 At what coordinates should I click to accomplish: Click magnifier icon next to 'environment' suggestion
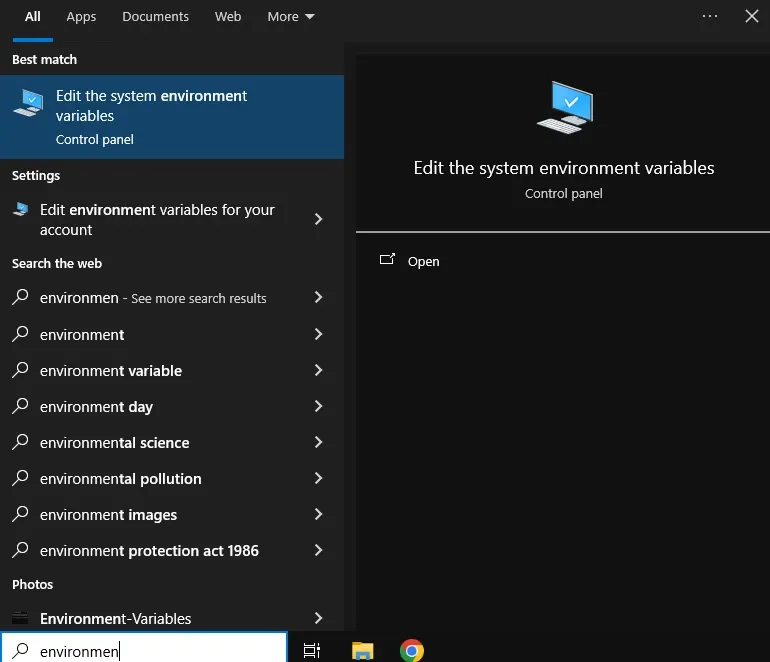pyautogui.click(x=20, y=333)
